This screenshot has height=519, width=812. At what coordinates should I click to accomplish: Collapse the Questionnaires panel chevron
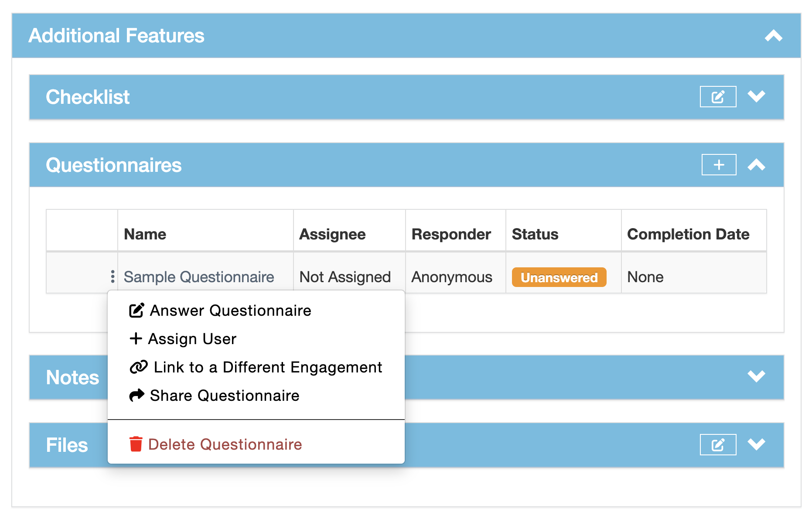click(756, 165)
